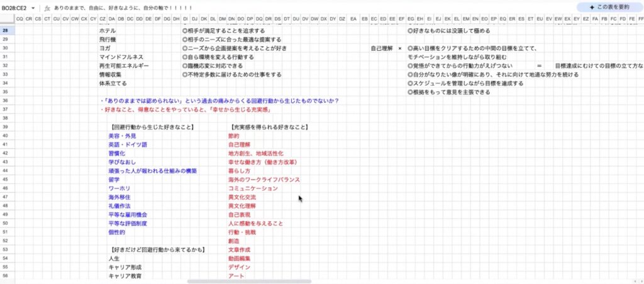This screenshot has height=284, width=644.
Task: Click the cell 平等な雇用機会
Action: tap(128, 215)
